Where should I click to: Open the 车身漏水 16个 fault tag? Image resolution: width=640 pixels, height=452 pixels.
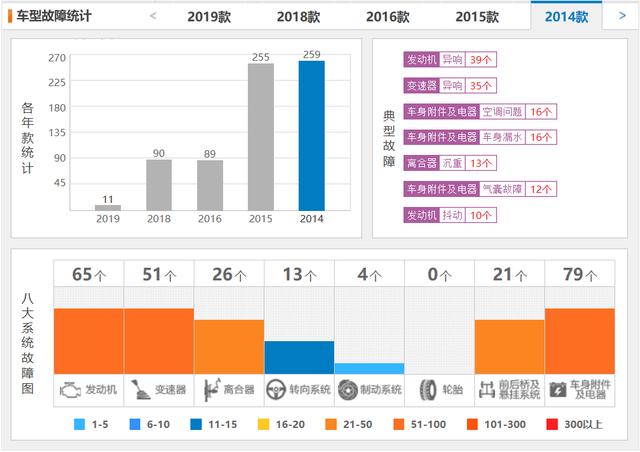(480, 137)
